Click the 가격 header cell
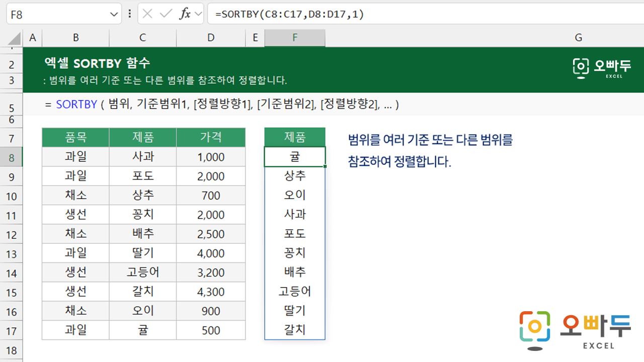The height and width of the screenshot is (362, 644). pos(211,137)
